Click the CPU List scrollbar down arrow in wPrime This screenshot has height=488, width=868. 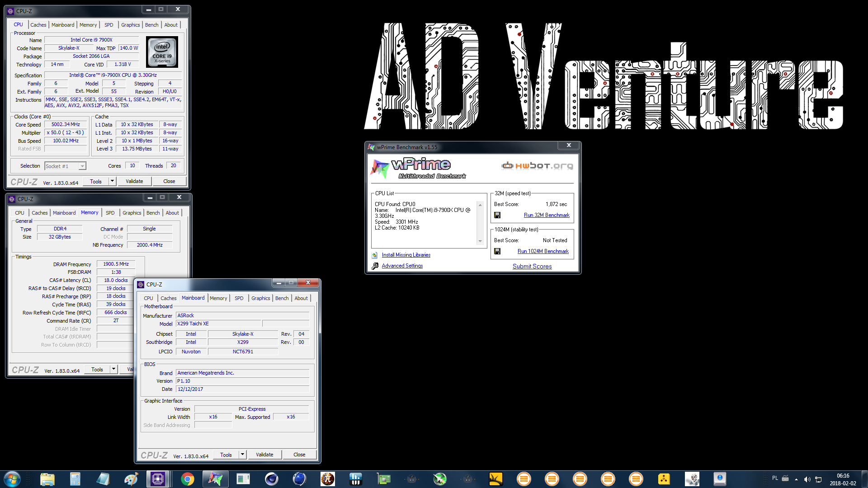tap(480, 241)
